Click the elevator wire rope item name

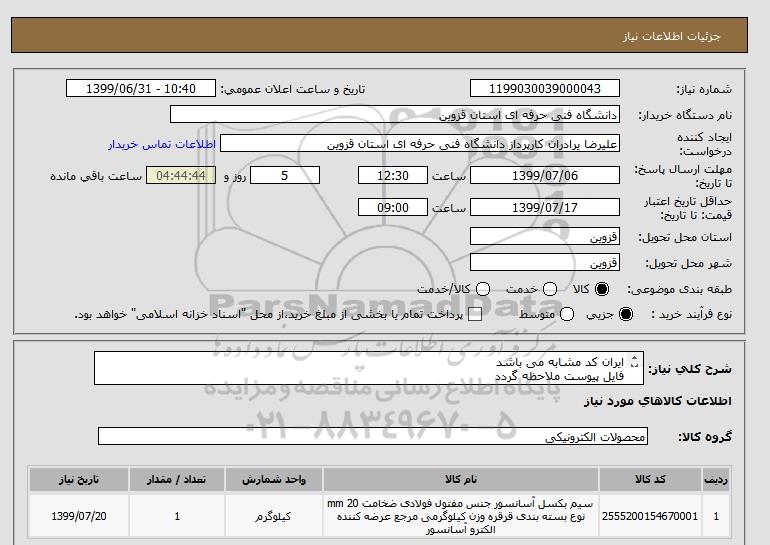click(x=461, y=516)
